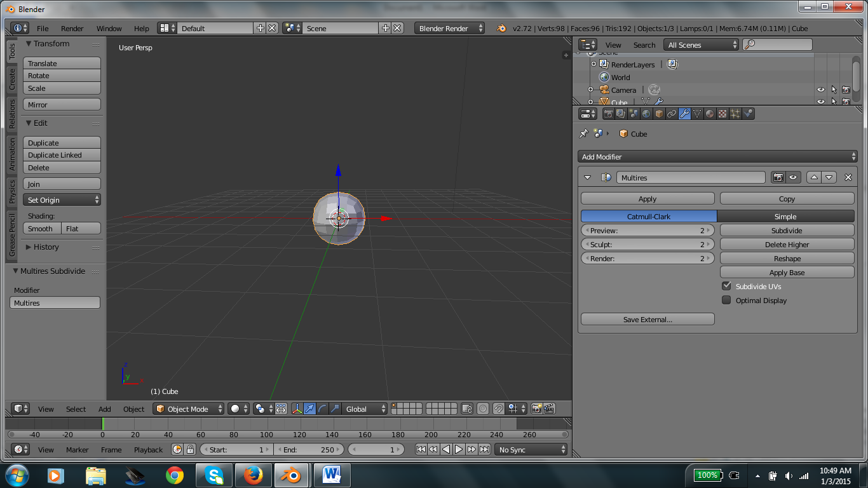Open the All Scenes outliner dropdown
The image size is (868, 488).
pos(702,45)
